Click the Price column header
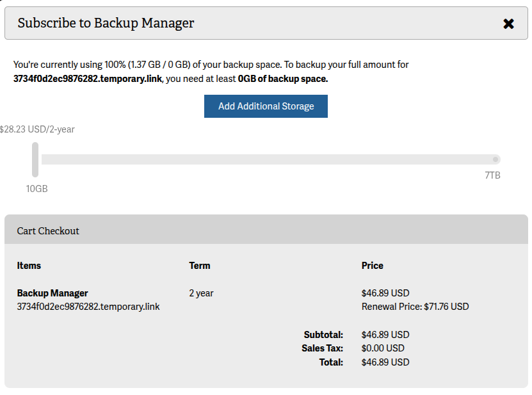This screenshot has height=395, width=532. point(372,265)
